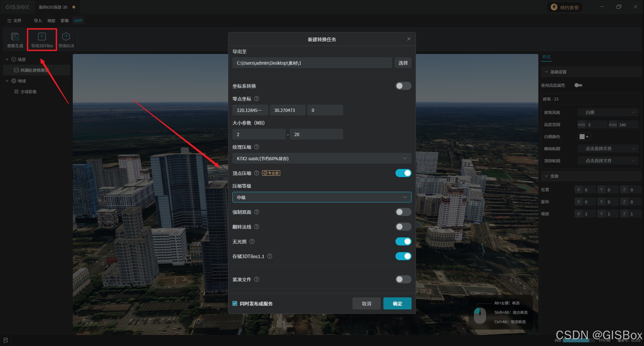
Task: Click the help icon beside 纹理压缩
Action: (257, 147)
